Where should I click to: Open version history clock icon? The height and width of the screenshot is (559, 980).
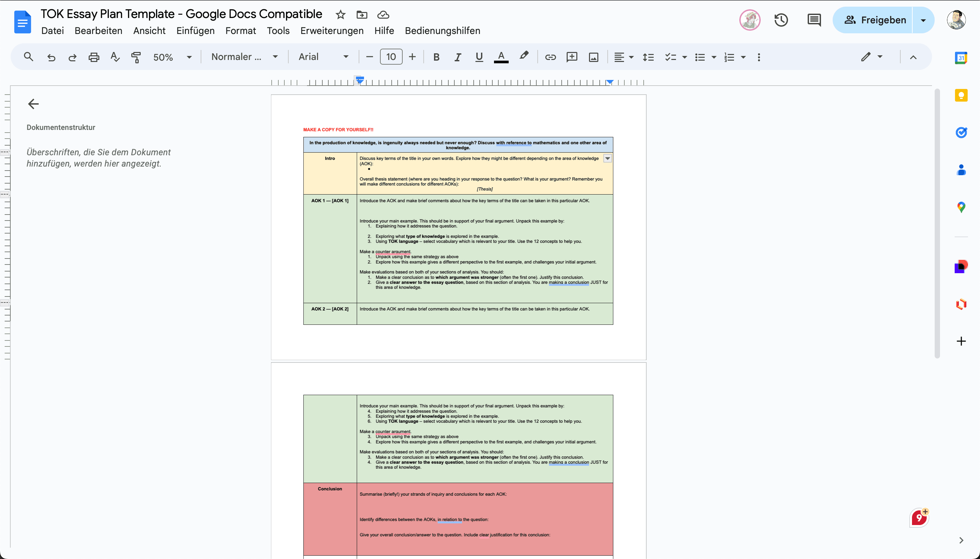coord(781,20)
